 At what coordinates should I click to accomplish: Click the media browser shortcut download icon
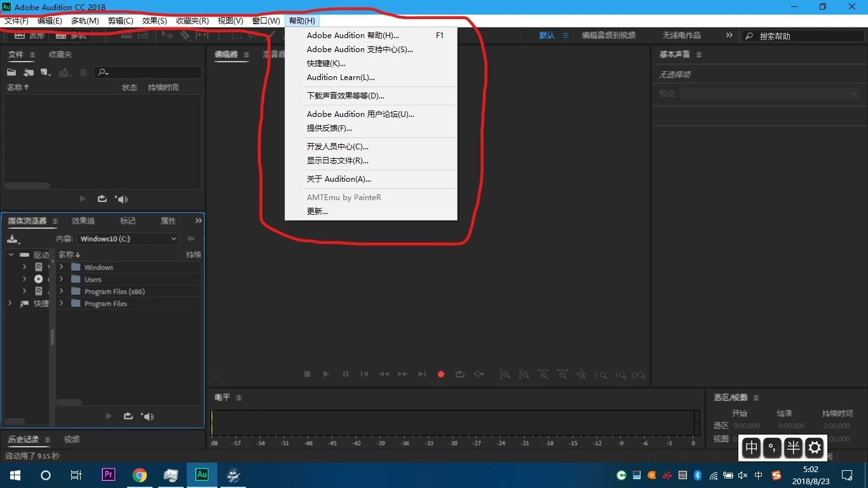point(13,239)
